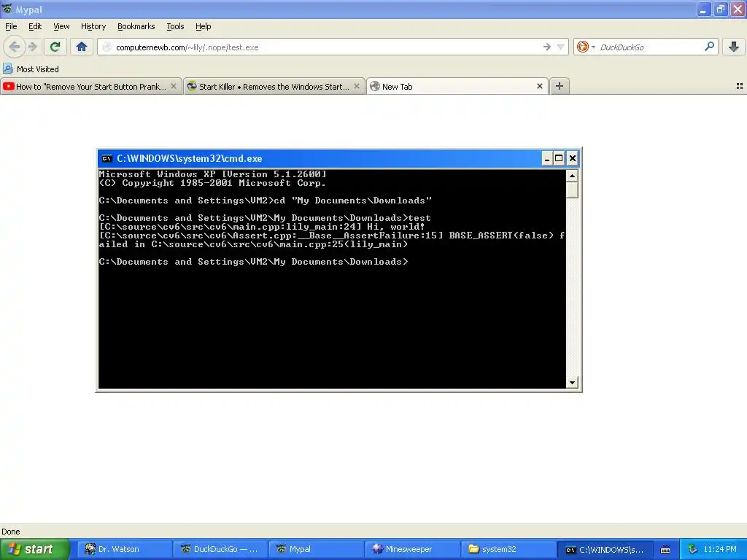Open the Downloads arrow button

click(734, 47)
